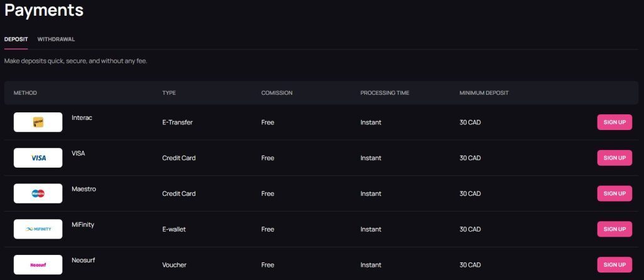Click the VISA logo tile
Screen dimensions: 644x280
tap(38, 158)
